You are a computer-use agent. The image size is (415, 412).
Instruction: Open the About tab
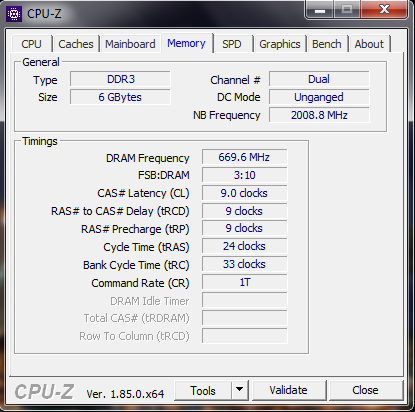click(x=369, y=44)
